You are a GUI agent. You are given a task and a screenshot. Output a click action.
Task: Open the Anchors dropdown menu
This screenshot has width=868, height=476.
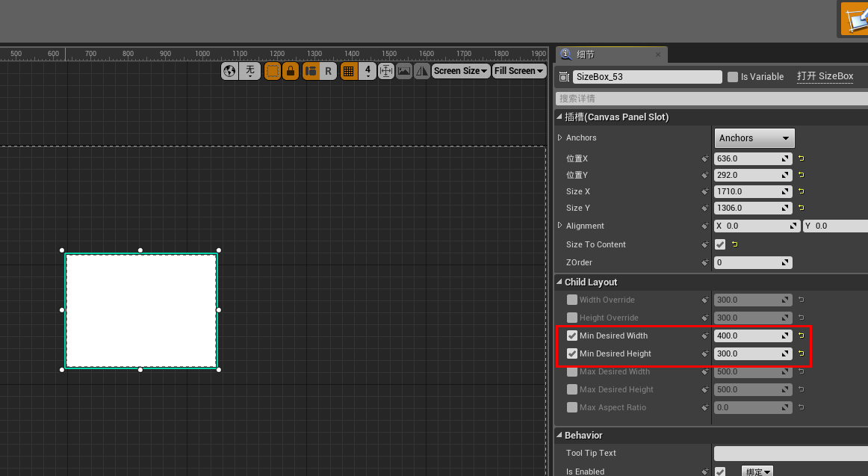(x=754, y=137)
